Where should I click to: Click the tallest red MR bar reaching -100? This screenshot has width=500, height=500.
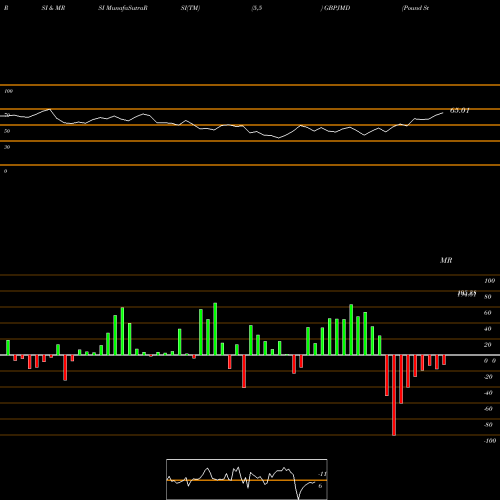(x=394, y=395)
